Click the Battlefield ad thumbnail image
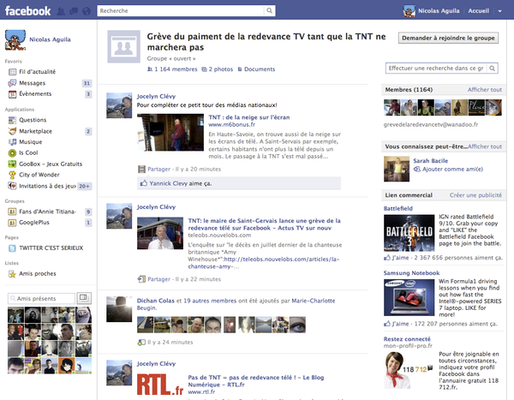Viewport: 514px width, 400px height. click(409, 233)
